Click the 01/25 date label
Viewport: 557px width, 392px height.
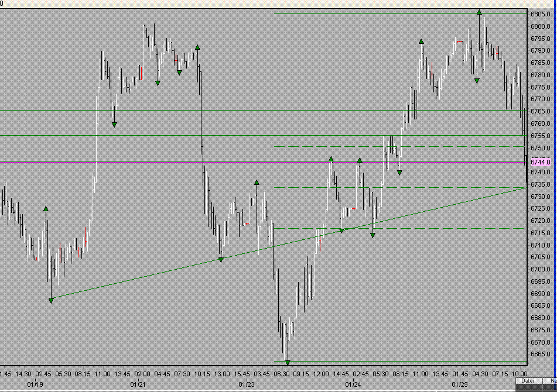pyautogui.click(x=460, y=384)
